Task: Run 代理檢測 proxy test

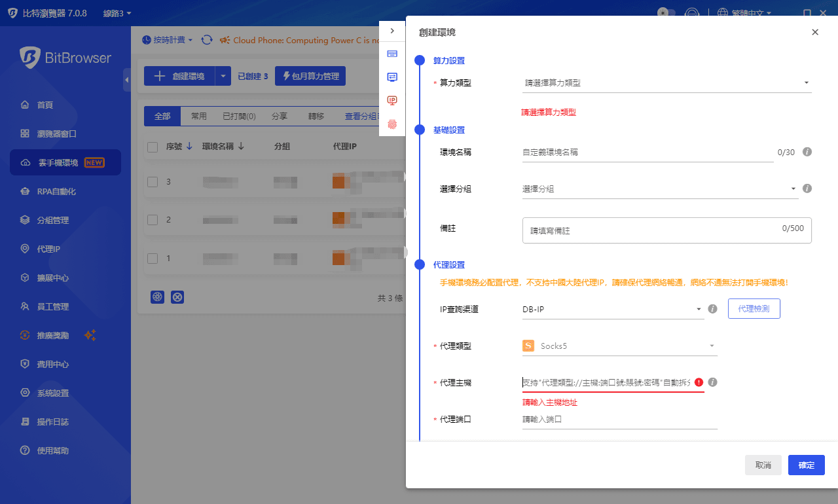Action: [754, 308]
